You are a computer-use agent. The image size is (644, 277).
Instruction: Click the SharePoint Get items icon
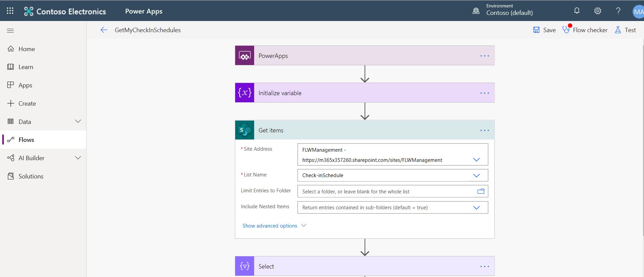pyautogui.click(x=245, y=130)
